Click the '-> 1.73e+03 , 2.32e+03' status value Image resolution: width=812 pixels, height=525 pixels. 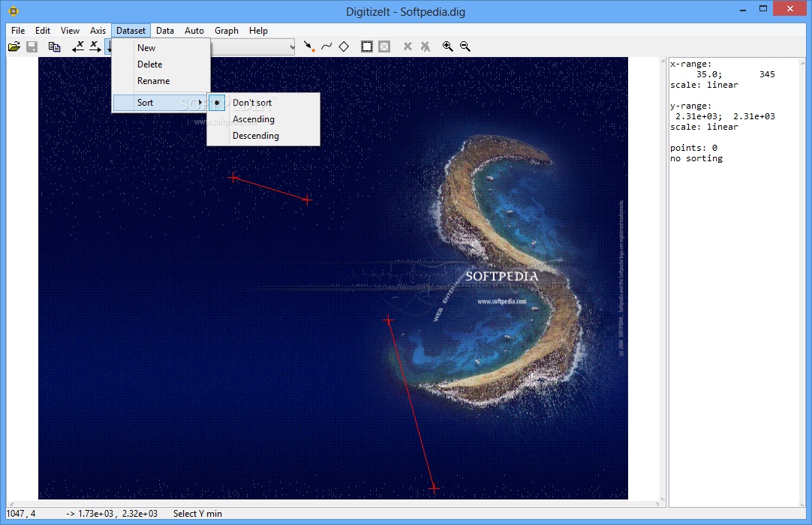(112, 514)
